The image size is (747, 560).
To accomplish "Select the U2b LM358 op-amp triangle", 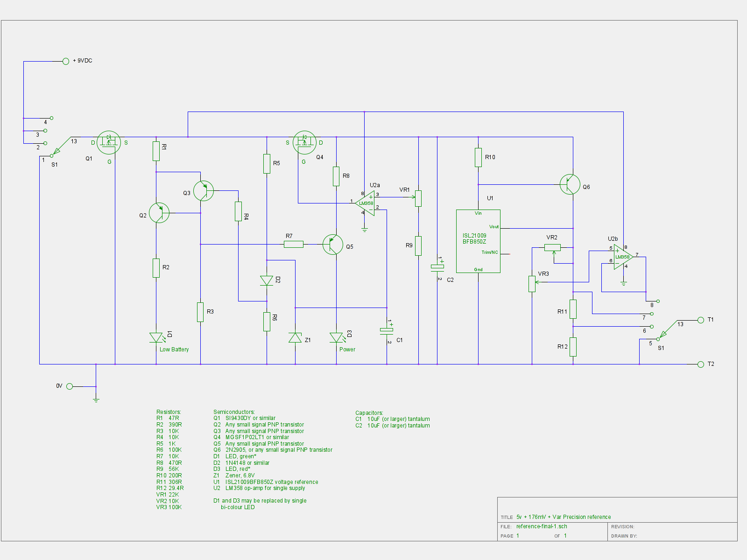I will click(623, 257).
